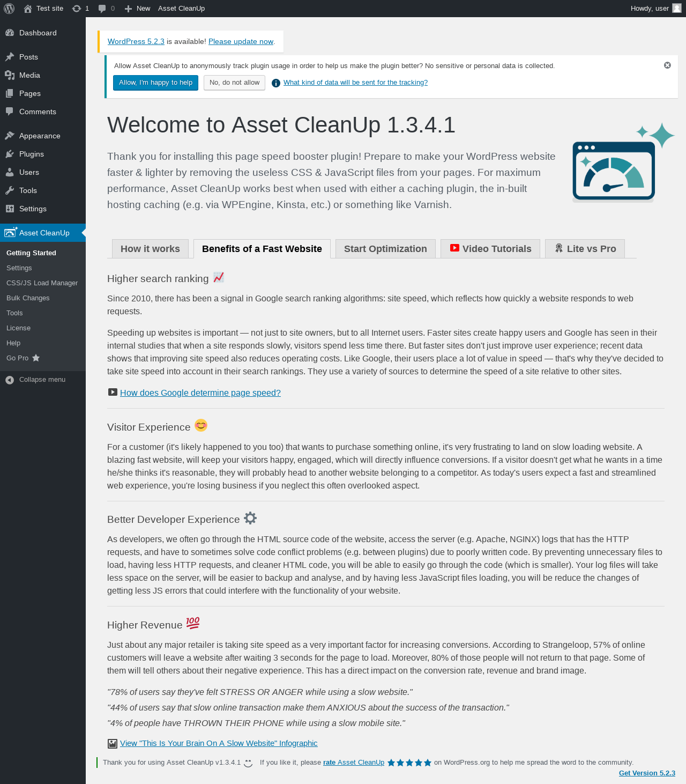Click the Plugins plug icon
686x784 pixels.
10,154
